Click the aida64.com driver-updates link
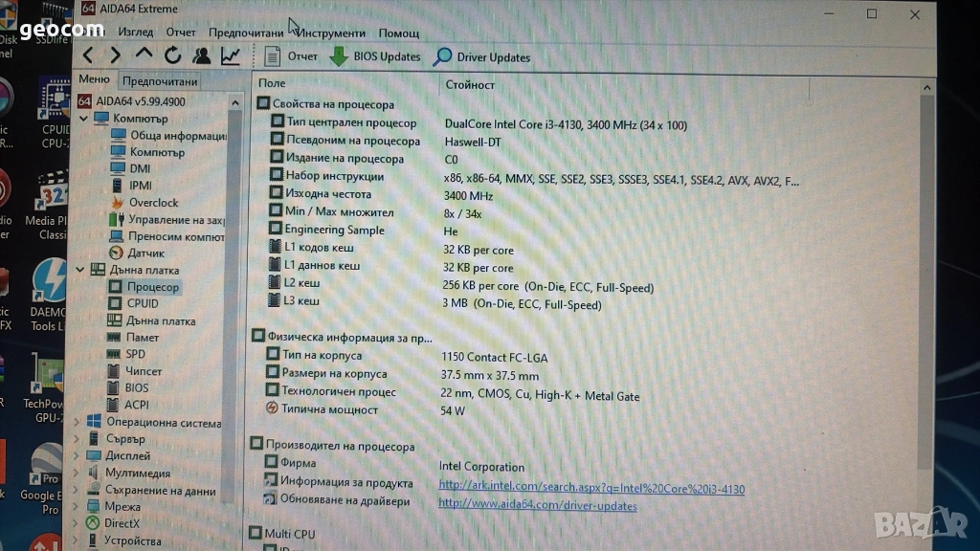 pos(537,505)
